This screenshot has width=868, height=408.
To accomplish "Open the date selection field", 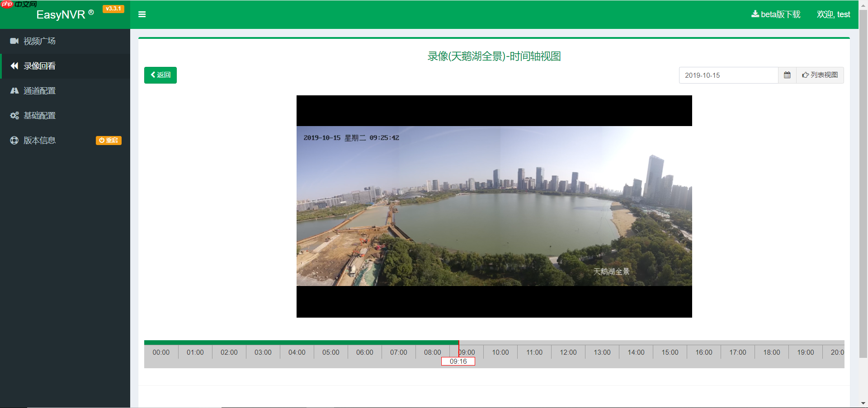I will pos(728,75).
